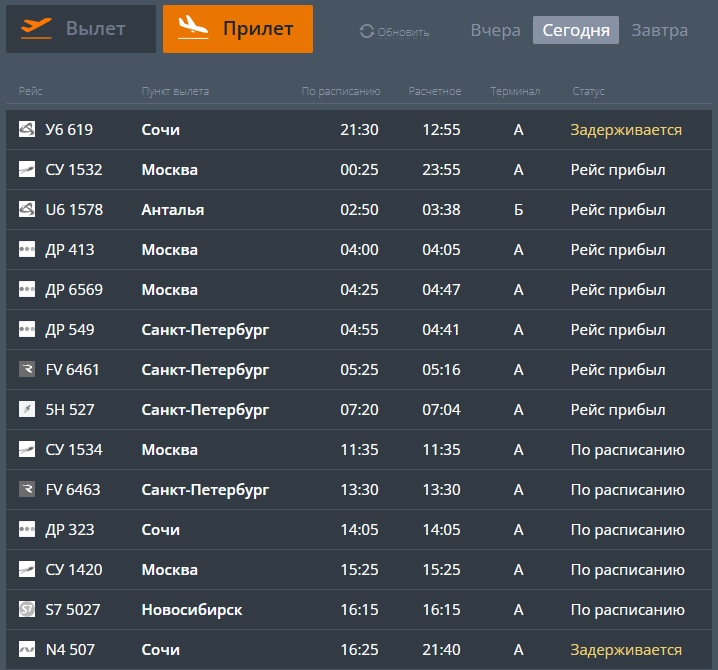
Task: Click the Рейс column header
Action: (29, 92)
